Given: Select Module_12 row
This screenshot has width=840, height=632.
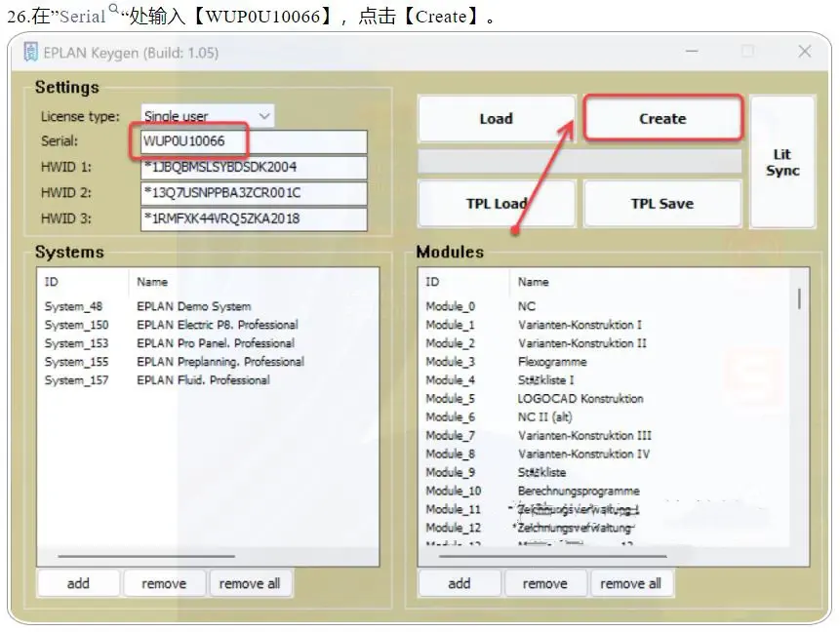Looking at the screenshot, I should tap(605, 528).
